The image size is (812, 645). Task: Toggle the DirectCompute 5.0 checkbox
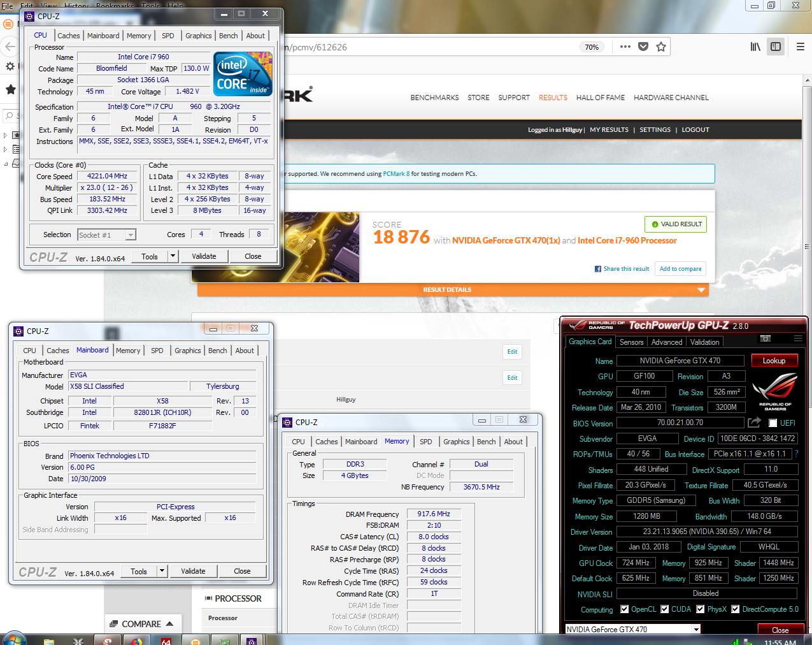(x=736, y=609)
